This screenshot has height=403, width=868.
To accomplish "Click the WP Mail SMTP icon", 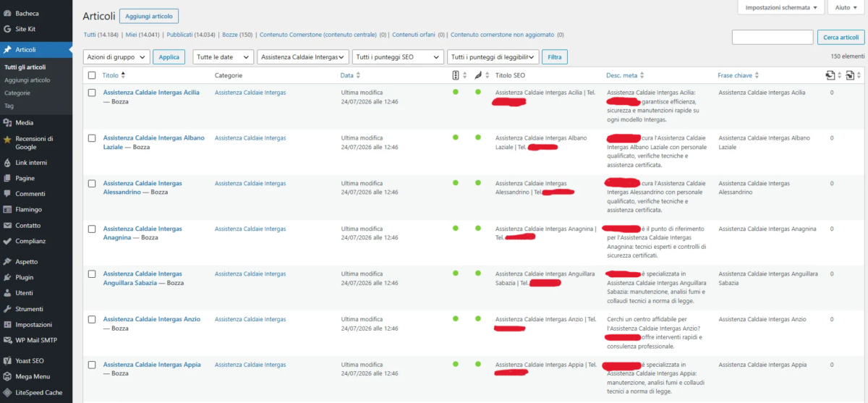I will tap(7, 340).
